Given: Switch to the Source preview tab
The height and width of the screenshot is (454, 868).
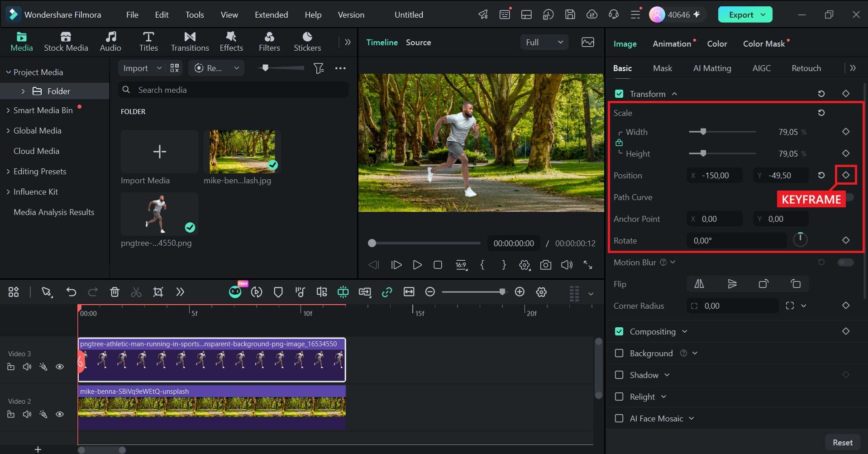Looking at the screenshot, I should click(x=418, y=42).
